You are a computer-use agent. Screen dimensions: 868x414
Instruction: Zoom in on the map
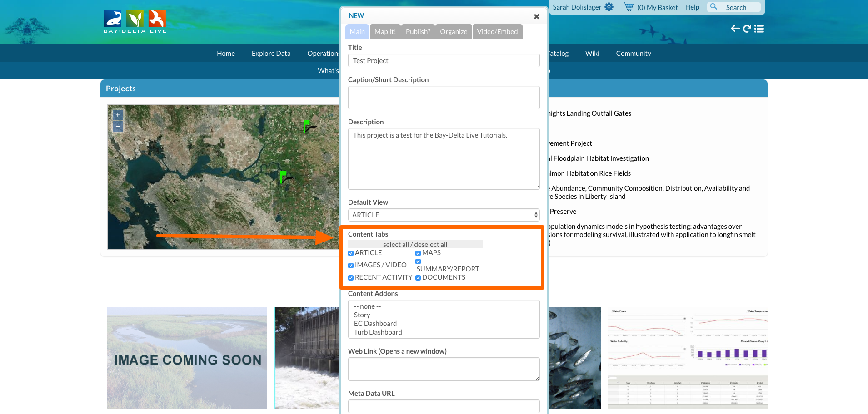tap(118, 115)
